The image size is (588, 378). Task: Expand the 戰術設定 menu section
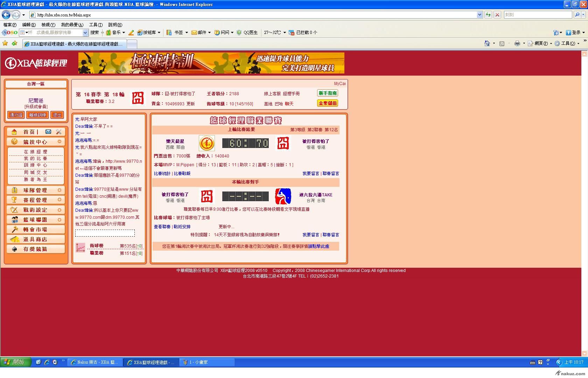pos(59,210)
